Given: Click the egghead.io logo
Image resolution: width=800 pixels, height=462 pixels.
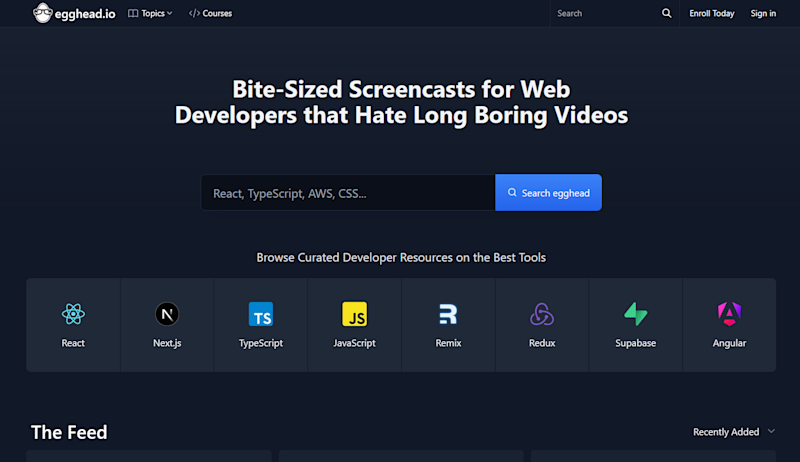Looking at the screenshot, I should (x=74, y=13).
